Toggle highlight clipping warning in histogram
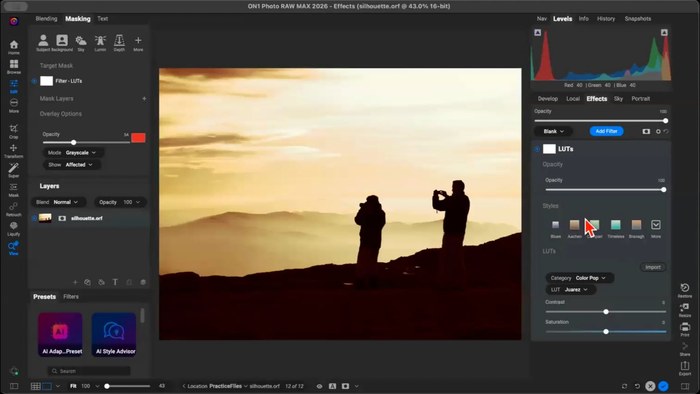The image size is (700, 394). tap(664, 33)
